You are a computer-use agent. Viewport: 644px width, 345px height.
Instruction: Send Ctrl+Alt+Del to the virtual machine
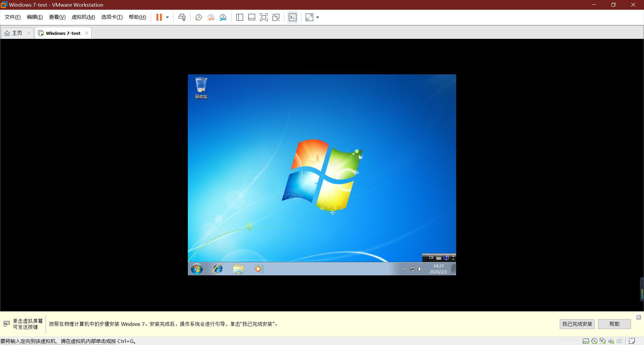tap(182, 17)
